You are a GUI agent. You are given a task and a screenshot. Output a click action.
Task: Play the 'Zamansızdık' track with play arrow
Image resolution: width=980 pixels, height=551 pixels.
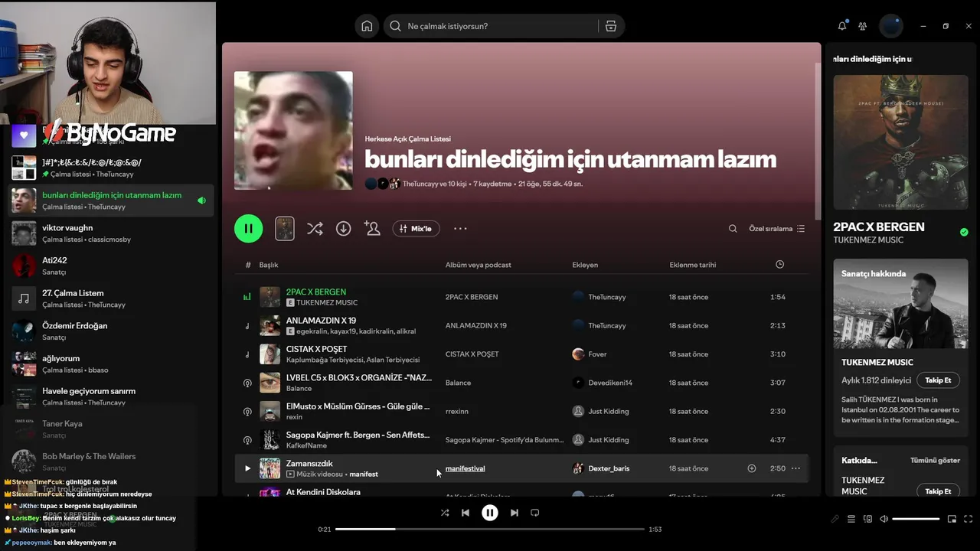247,468
